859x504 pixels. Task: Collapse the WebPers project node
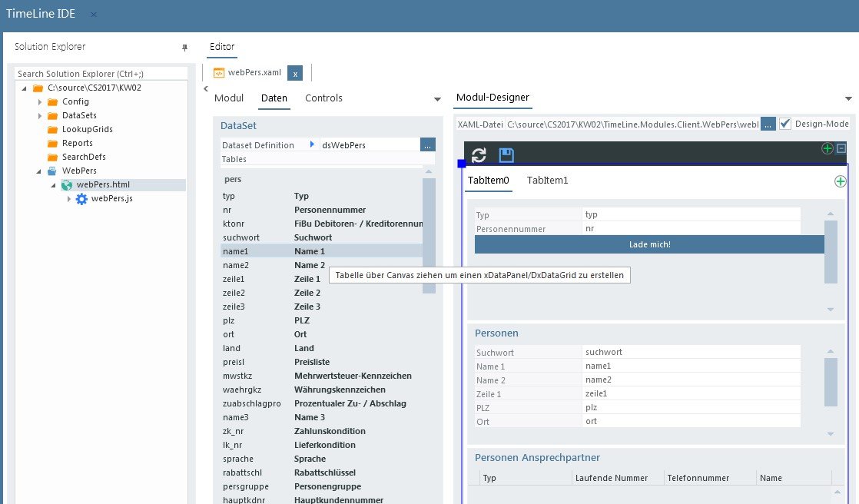click(x=40, y=171)
